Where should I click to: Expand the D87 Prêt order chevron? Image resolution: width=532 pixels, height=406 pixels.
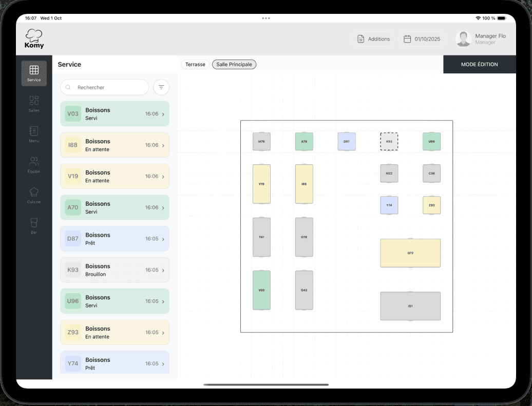163,239
